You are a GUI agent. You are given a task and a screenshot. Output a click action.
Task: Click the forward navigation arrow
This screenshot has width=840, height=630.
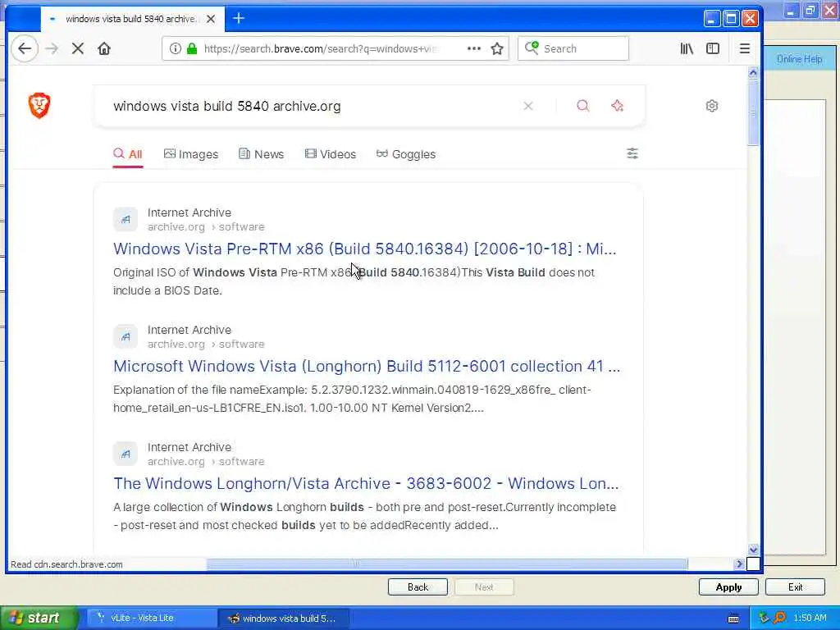pyautogui.click(x=52, y=48)
